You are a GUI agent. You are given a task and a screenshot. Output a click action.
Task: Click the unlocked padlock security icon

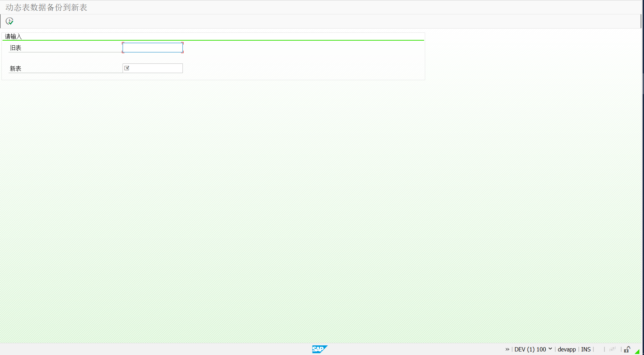[627, 349]
